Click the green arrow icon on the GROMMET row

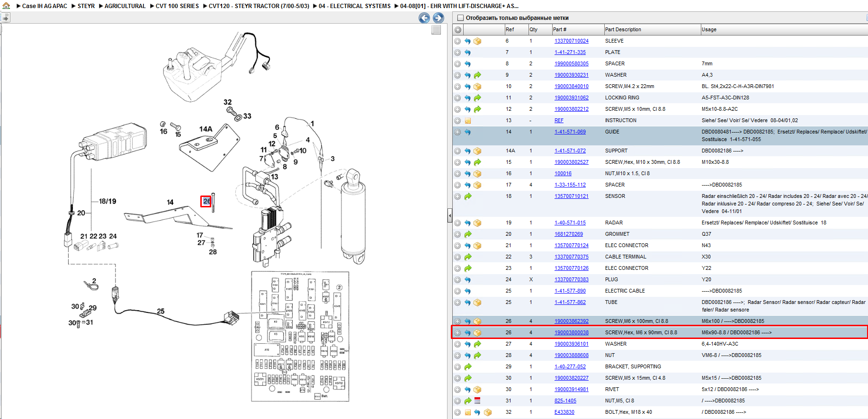(468, 234)
